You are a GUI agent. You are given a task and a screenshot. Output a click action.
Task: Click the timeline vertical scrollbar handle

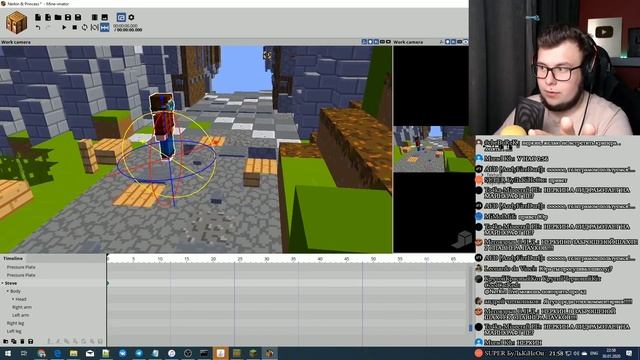tap(471, 327)
